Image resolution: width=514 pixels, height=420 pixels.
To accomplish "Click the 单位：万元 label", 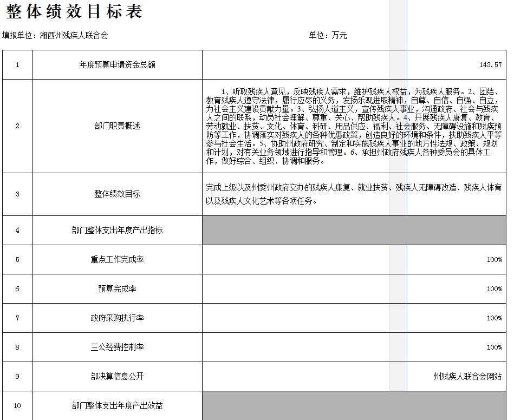I will [328, 36].
